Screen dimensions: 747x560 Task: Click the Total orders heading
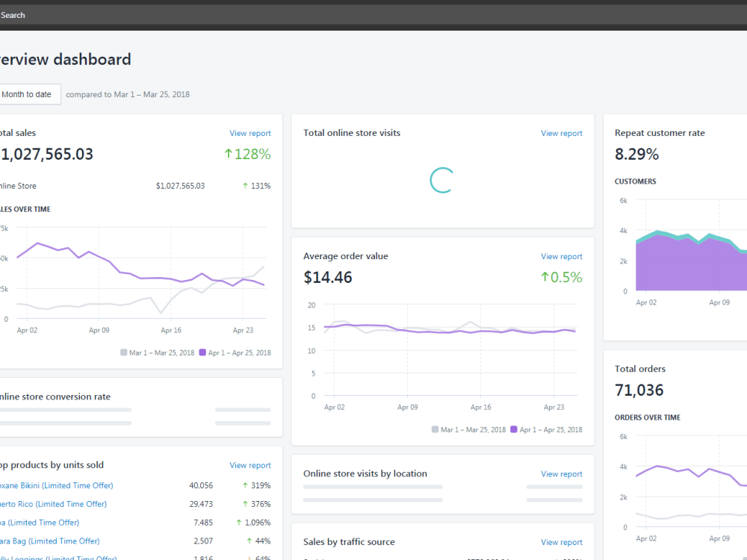point(640,369)
